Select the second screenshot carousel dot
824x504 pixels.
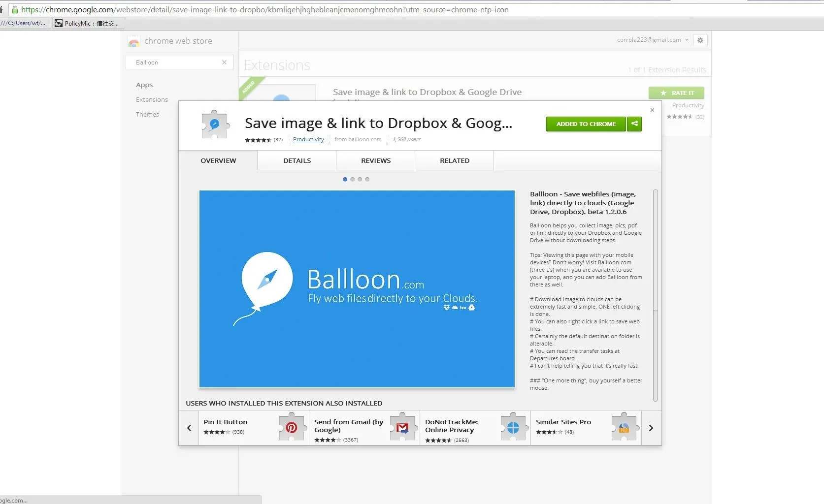(352, 179)
